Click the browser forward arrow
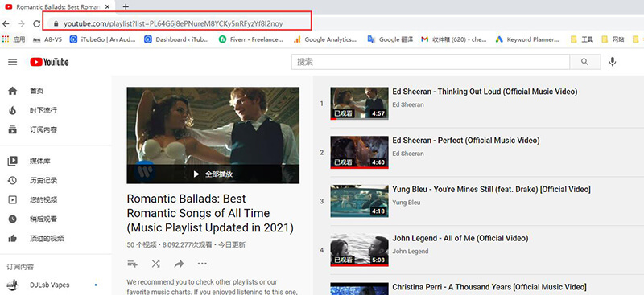644x295 pixels. coord(22,24)
